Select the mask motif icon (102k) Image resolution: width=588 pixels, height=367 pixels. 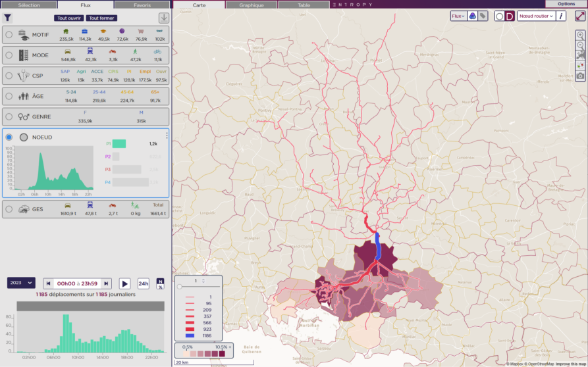[x=160, y=32]
